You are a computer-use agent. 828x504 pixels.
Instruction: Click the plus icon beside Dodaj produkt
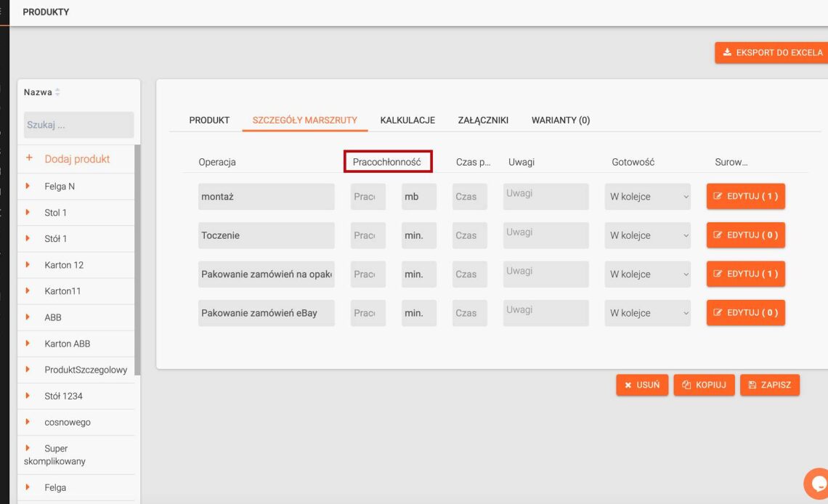30,158
